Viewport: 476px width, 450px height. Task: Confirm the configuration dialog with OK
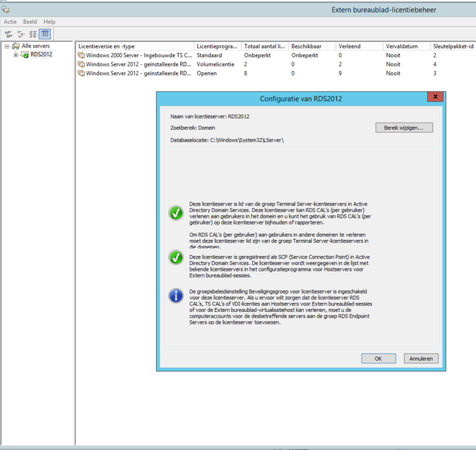point(378,358)
